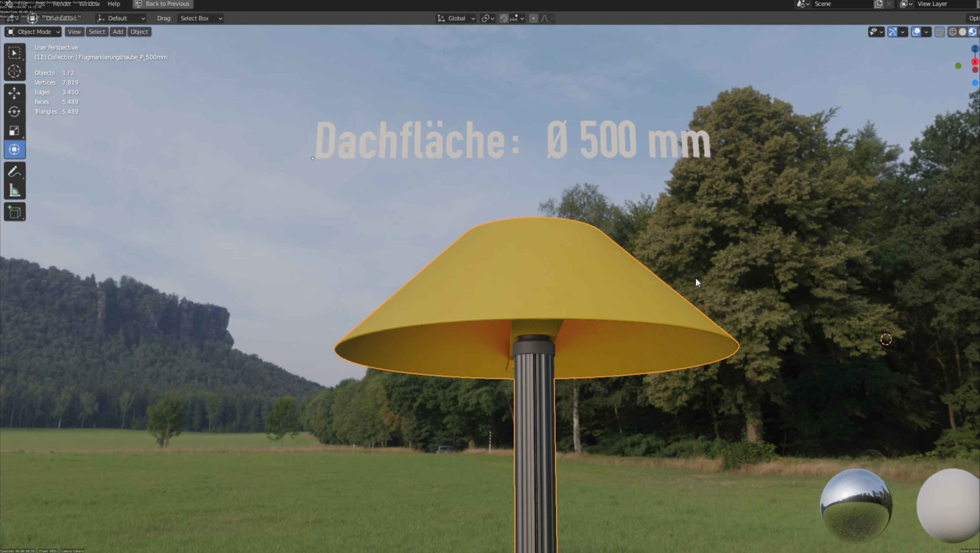Open the Default orientation dropdown
This screenshot has width=980, height=553.
(121, 18)
